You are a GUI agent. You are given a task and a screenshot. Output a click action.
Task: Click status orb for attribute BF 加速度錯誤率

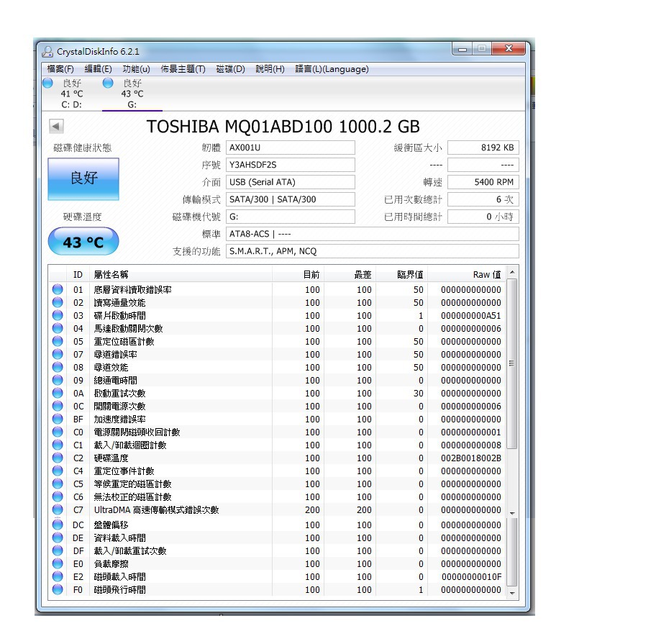coord(58,419)
